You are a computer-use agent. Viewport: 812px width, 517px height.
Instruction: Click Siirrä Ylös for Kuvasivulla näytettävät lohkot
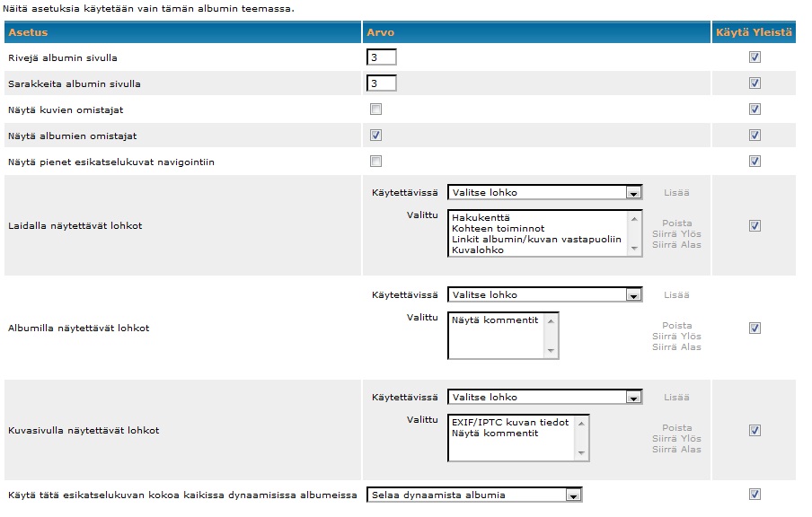[x=676, y=439]
